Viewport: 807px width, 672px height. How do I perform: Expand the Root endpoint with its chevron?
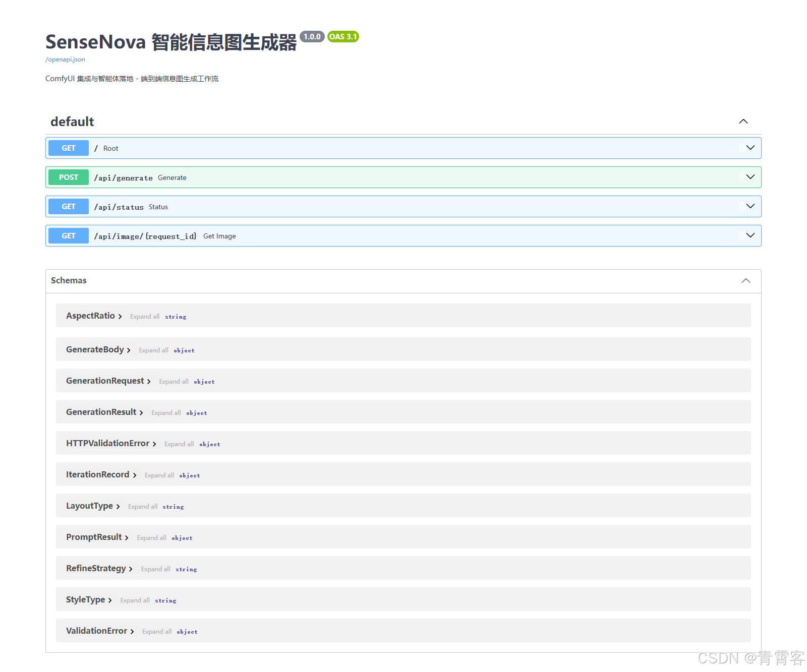pos(751,148)
